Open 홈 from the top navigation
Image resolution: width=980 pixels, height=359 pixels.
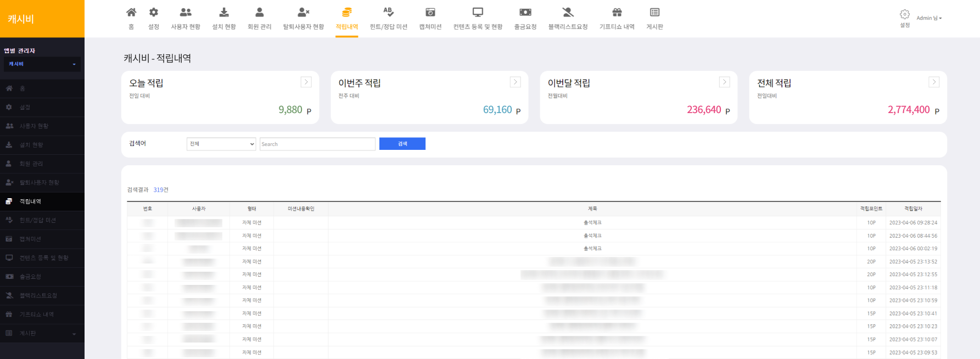(131, 19)
